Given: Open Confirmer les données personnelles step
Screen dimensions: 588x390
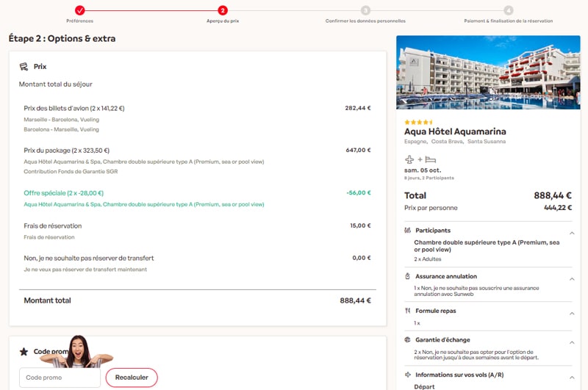Looking at the screenshot, I should point(365,21).
